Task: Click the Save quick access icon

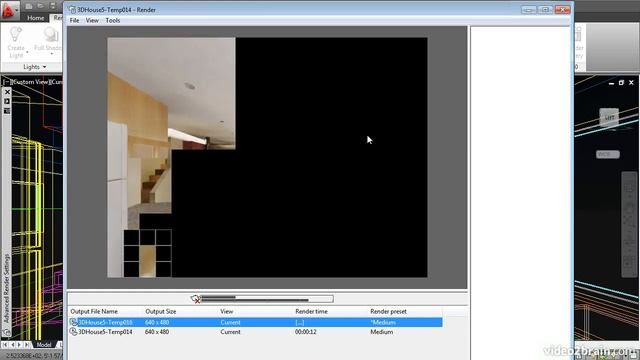Action: pos(53,6)
